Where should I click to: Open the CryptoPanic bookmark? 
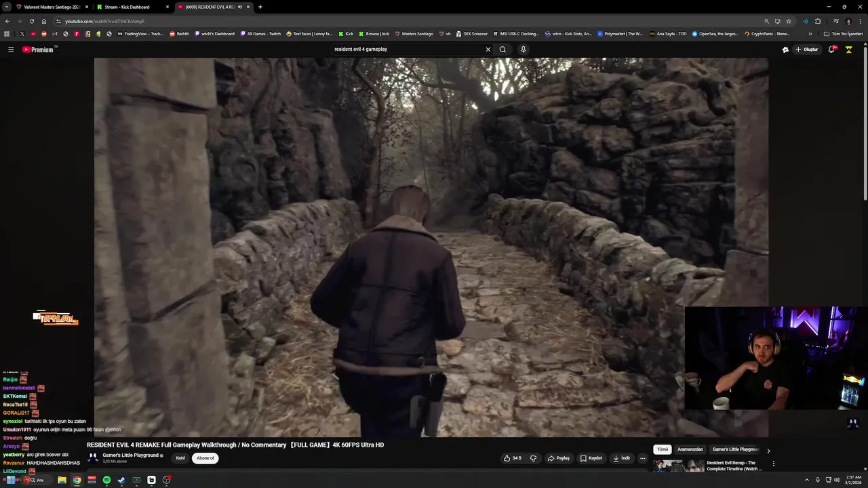[767, 33]
